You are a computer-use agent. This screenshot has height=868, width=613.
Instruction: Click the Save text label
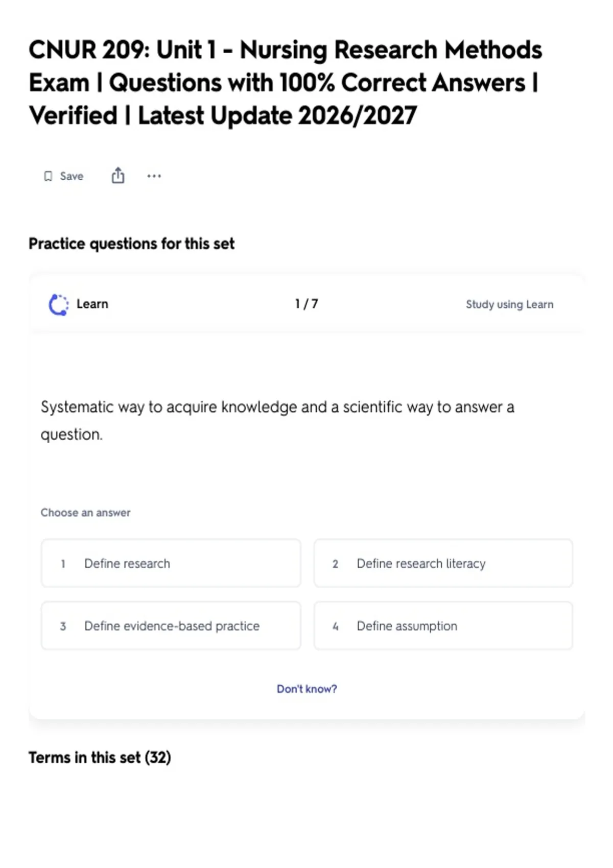coord(72,176)
